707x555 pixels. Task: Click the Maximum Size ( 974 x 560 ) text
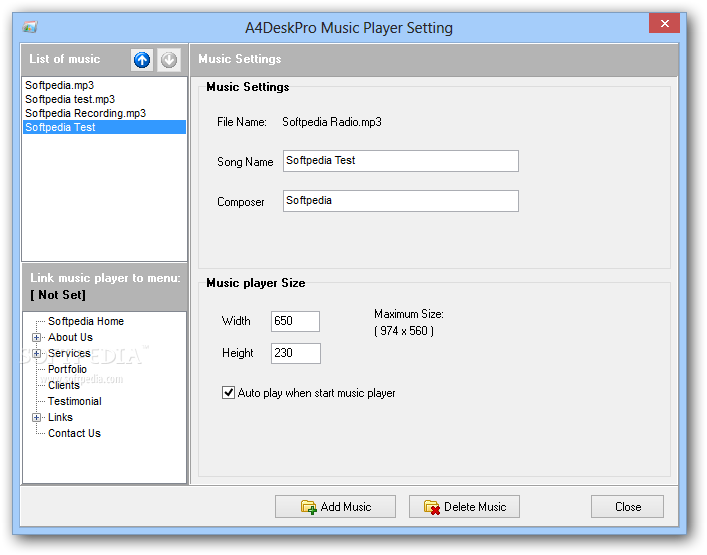coord(409,322)
